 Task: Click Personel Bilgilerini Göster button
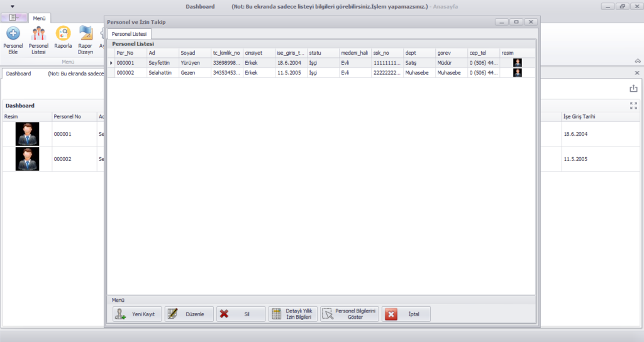(x=349, y=314)
